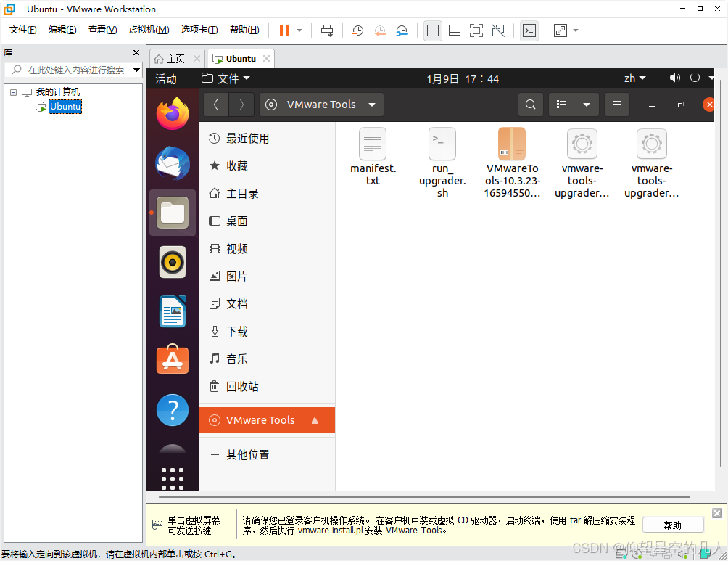728x561 pixels.
Task: Close the library panel
Action: pos(136,52)
